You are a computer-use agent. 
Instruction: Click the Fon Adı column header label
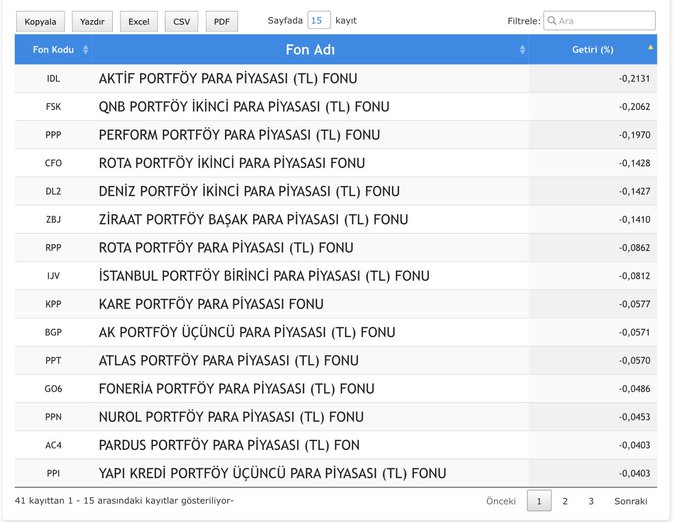click(x=310, y=49)
